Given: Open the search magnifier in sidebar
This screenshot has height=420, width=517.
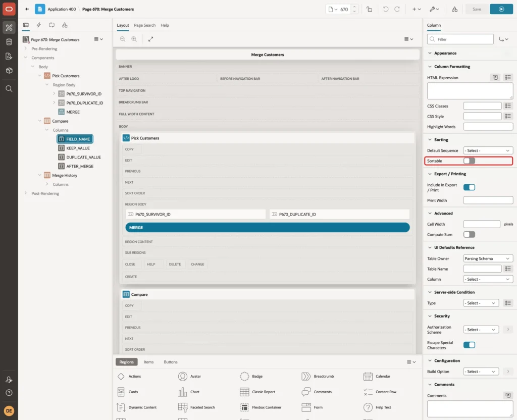Looking at the screenshot, I should (9, 89).
